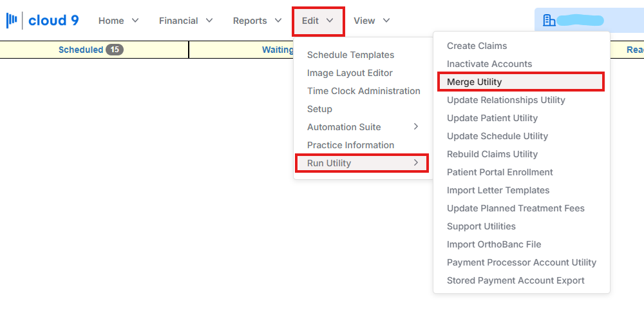Image resolution: width=644 pixels, height=310 pixels.
Task: Open the Image Layout Editor
Action: point(350,73)
